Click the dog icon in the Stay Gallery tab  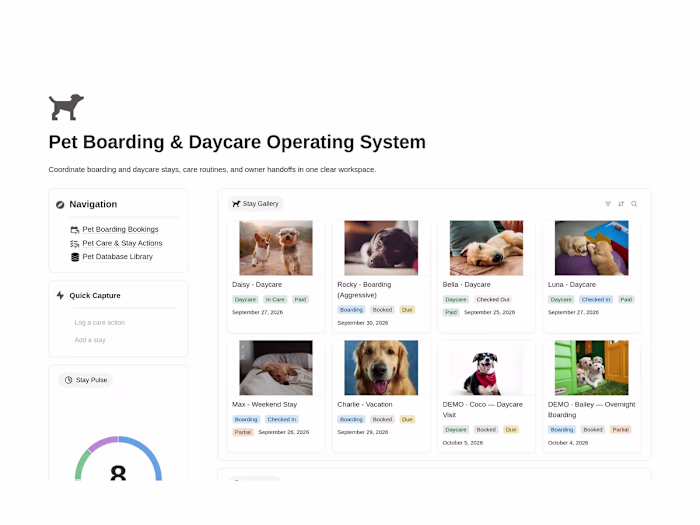coord(236,204)
